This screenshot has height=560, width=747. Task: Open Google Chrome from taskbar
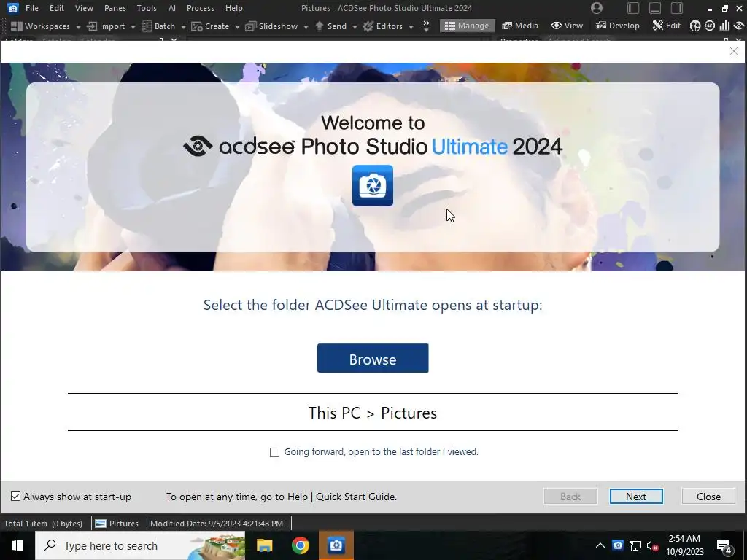click(300, 545)
